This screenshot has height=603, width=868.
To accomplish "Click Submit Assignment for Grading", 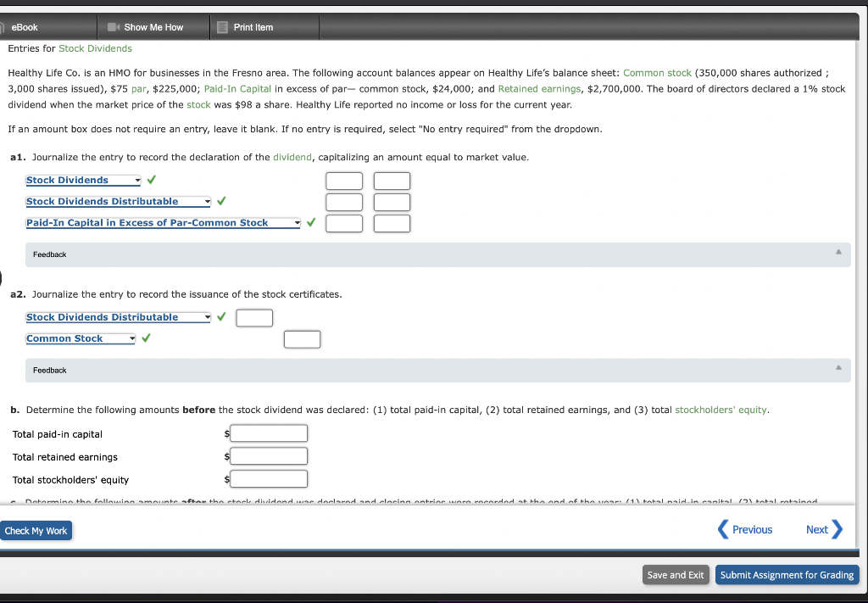I will [x=787, y=575].
